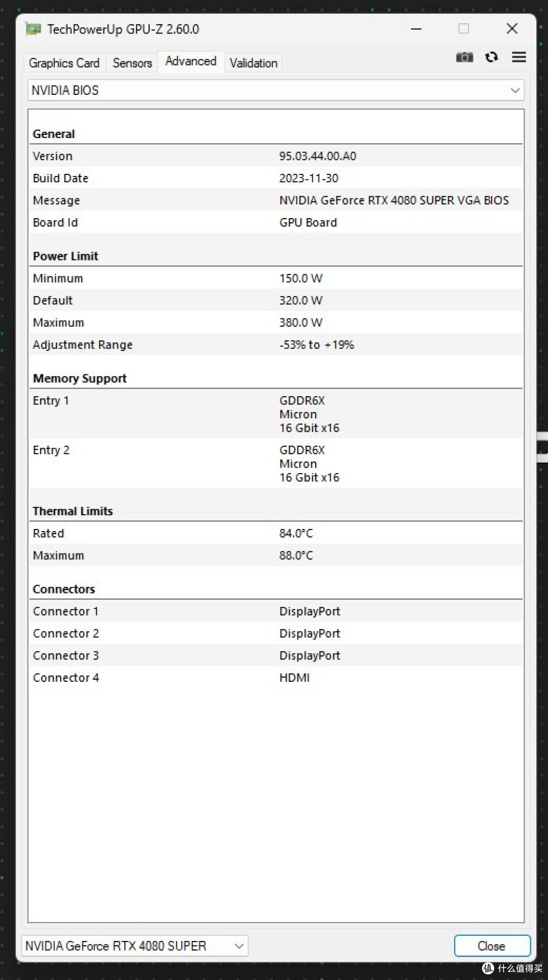Close the window with the X button
This screenshot has width=548, height=980.
[512, 29]
